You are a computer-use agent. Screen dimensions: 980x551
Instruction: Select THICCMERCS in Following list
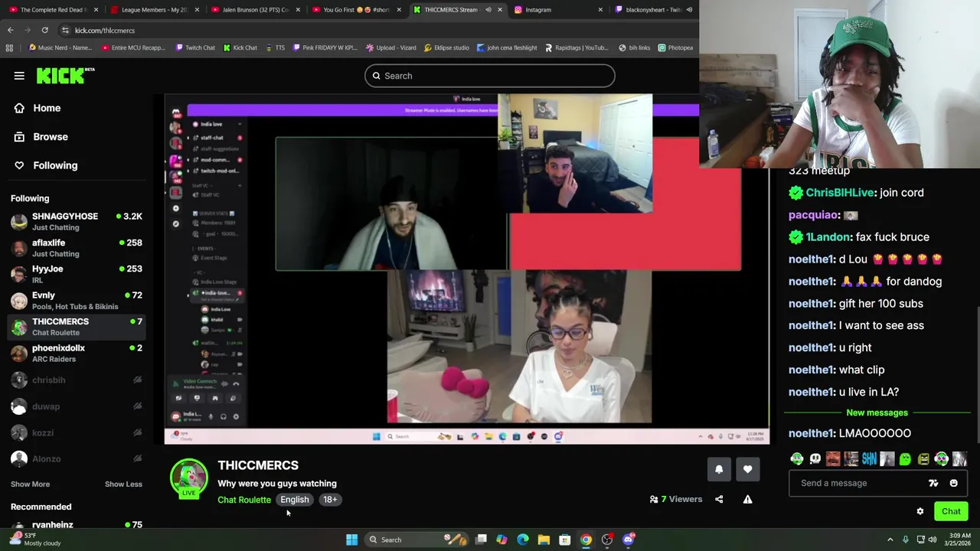[x=77, y=327]
